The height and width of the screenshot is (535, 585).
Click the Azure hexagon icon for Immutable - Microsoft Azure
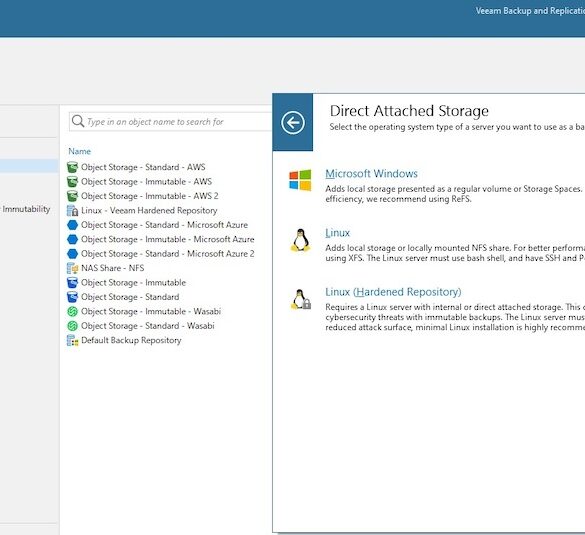[x=72, y=239]
